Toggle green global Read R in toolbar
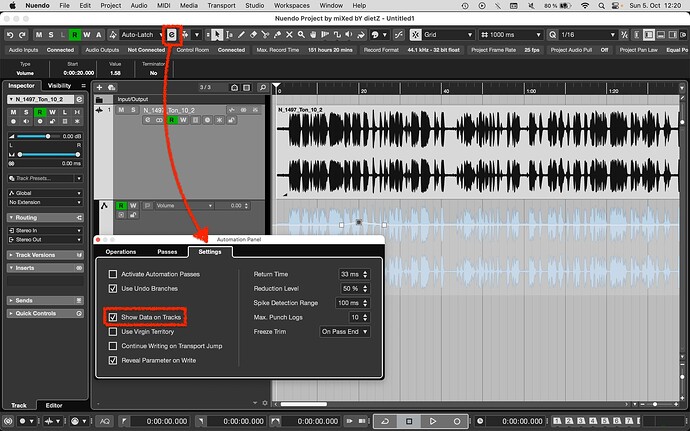The image size is (690, 431). (75, 35)
